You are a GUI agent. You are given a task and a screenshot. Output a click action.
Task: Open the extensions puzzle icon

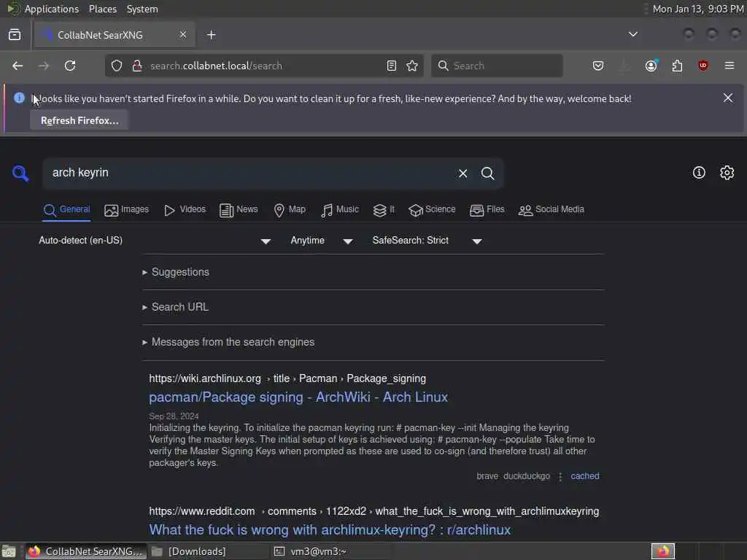[677, 66]
